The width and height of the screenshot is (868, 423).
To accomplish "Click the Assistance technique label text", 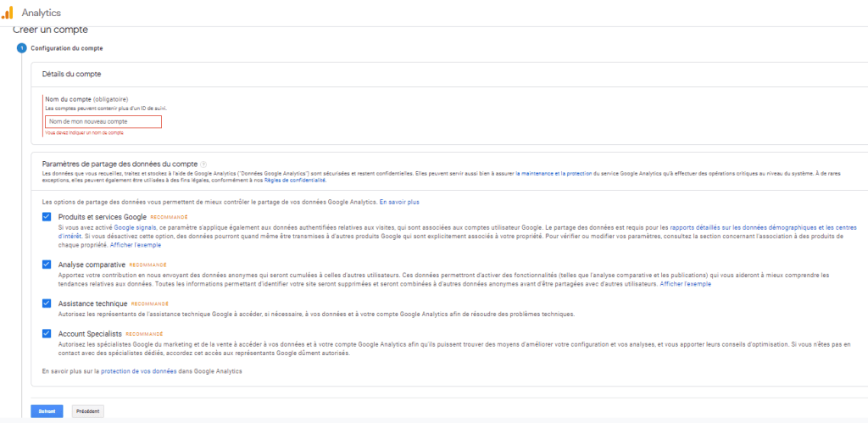I will [93, 303].
